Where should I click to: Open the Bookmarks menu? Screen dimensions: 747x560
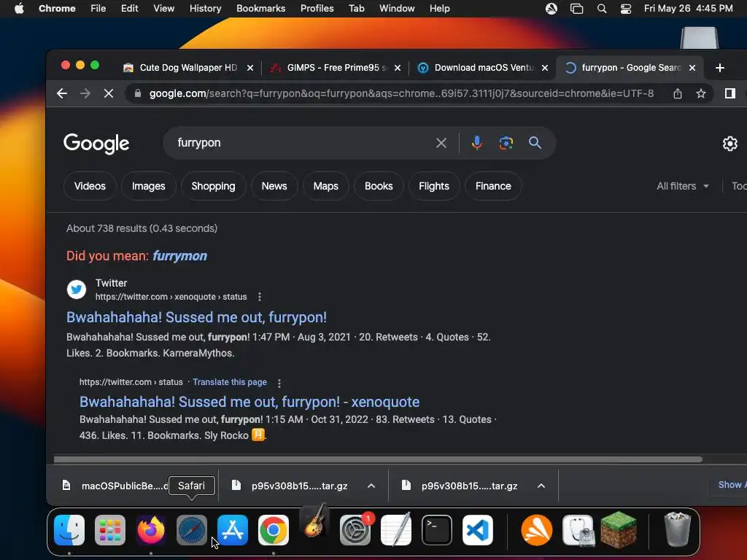[x=260, y=9]
